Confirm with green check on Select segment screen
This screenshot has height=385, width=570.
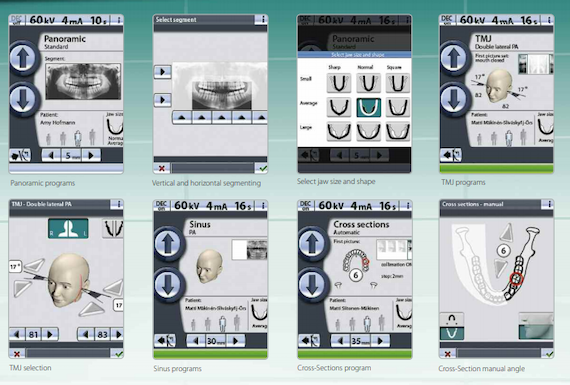(x=262, y=168)
